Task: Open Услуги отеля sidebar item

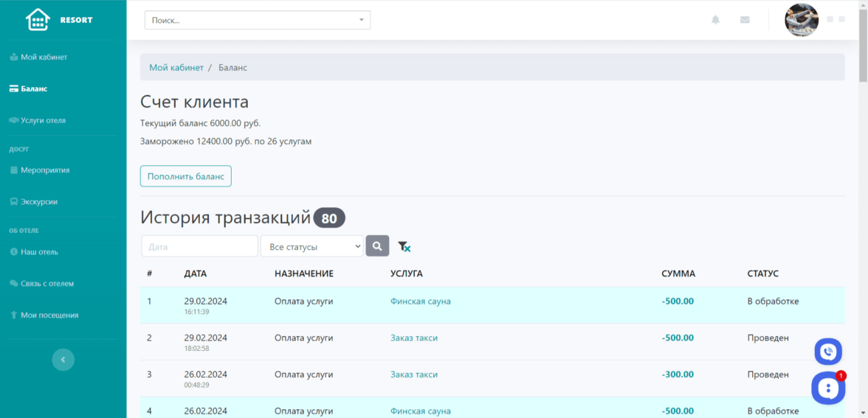Action: (x=43, y=120)
